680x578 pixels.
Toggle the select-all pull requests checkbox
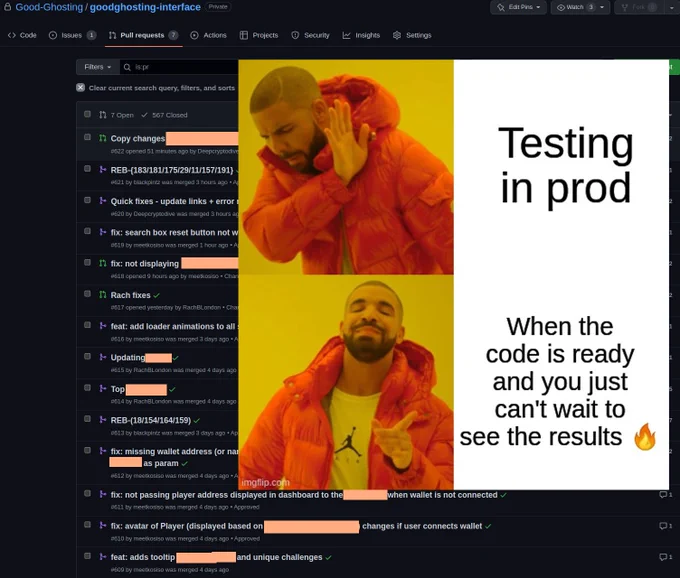(x=88, y=114)
